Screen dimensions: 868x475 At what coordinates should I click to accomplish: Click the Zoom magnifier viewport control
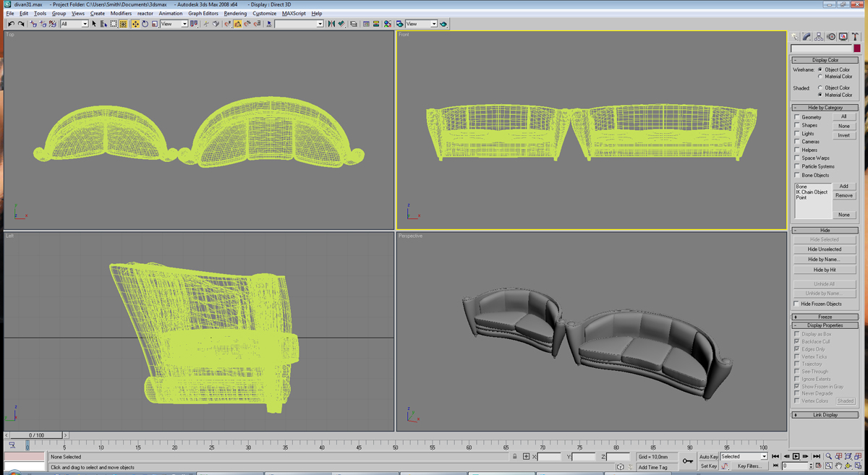point(829,456)
